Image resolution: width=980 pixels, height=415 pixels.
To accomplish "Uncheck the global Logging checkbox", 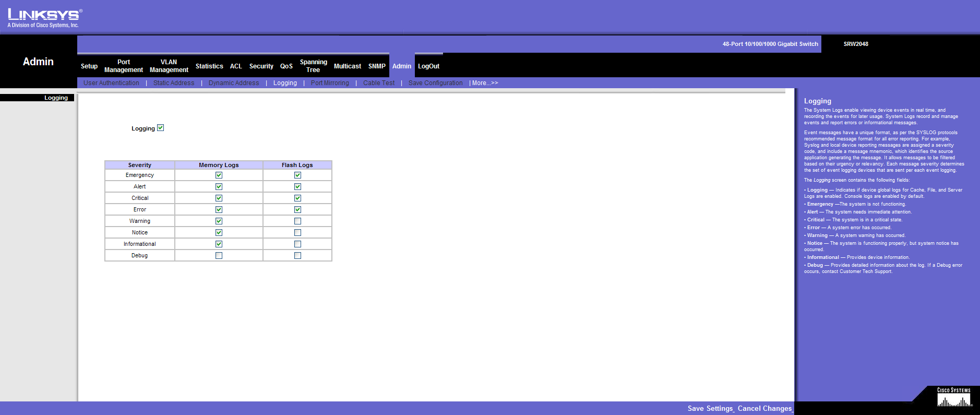I will click(161, 128).
